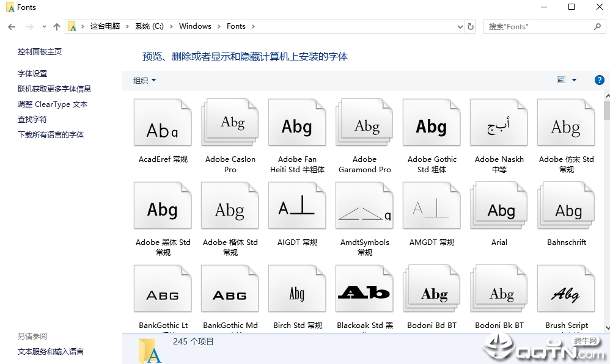
Task: Click the 系统 (C:) breadcrumb segment
Action: point(149,26)
